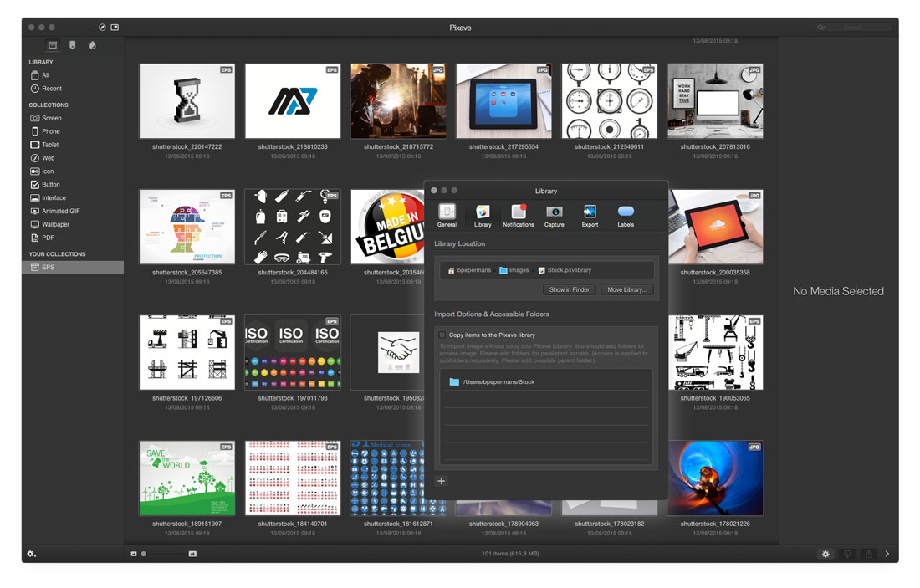Image resolution: width=920 pixels, height=588 pixels.
Task: Select the Web collection
Action: [x=73, y=158]
